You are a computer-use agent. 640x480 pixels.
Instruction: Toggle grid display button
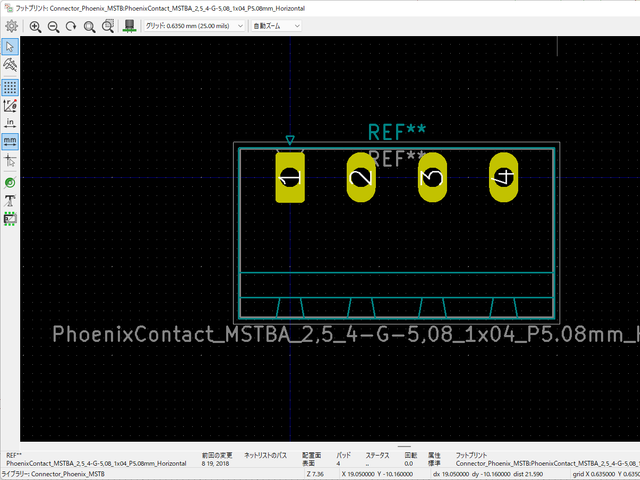10,87
